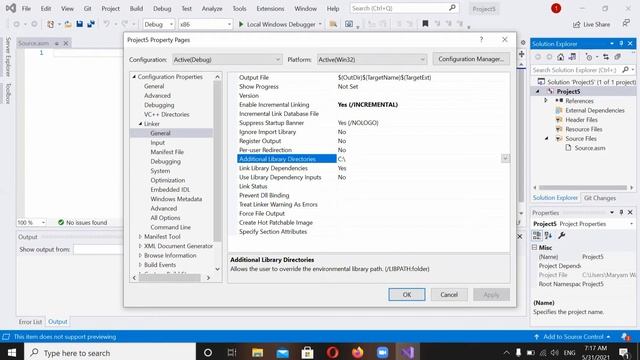Click the Windows taskbar search box

click(110, 352)
